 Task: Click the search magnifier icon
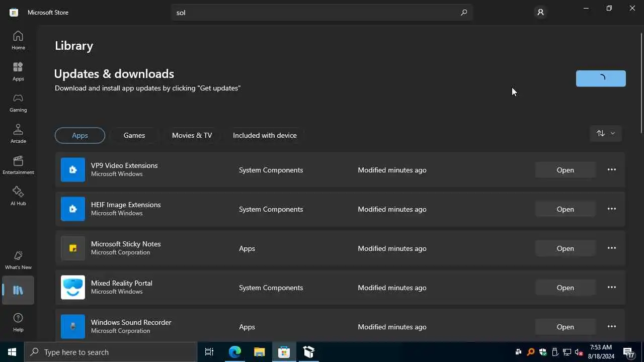(x=463, y=13)
